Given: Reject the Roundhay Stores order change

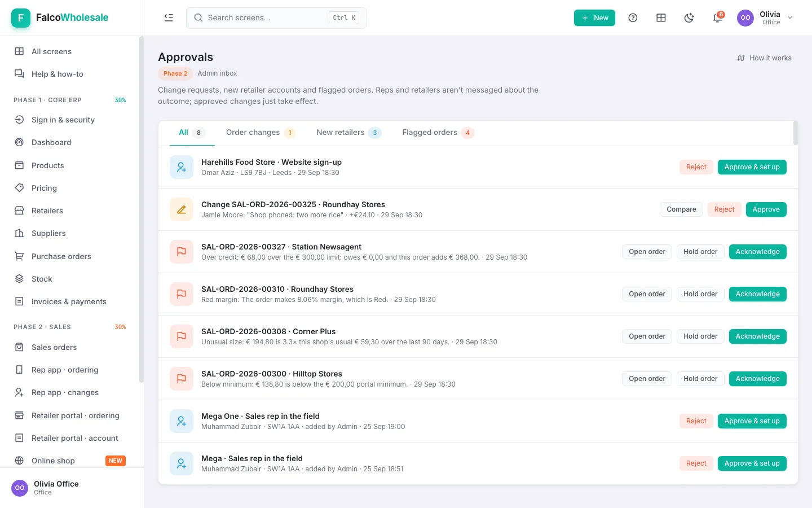Looking at the screenshot, I should 724,209.
